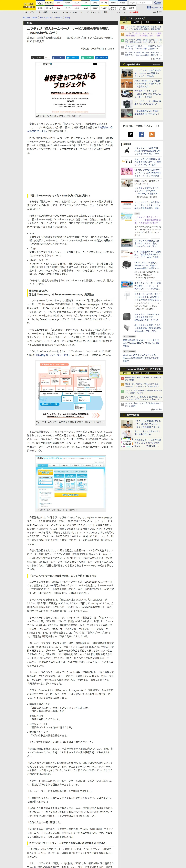Screen dimensions: 186x868
Task: Open the Video Watch tab
Action: click(123, 3)
